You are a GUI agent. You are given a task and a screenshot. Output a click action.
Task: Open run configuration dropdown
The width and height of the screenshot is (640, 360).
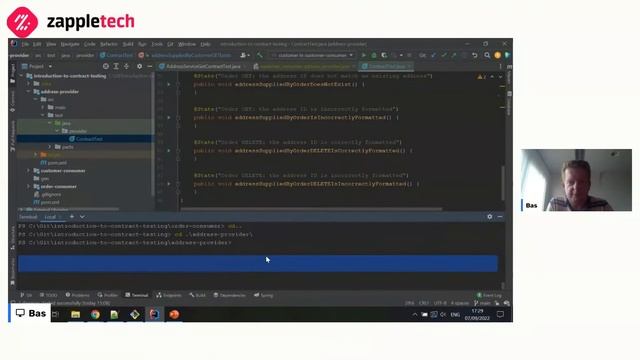click(x=312, y=55)
